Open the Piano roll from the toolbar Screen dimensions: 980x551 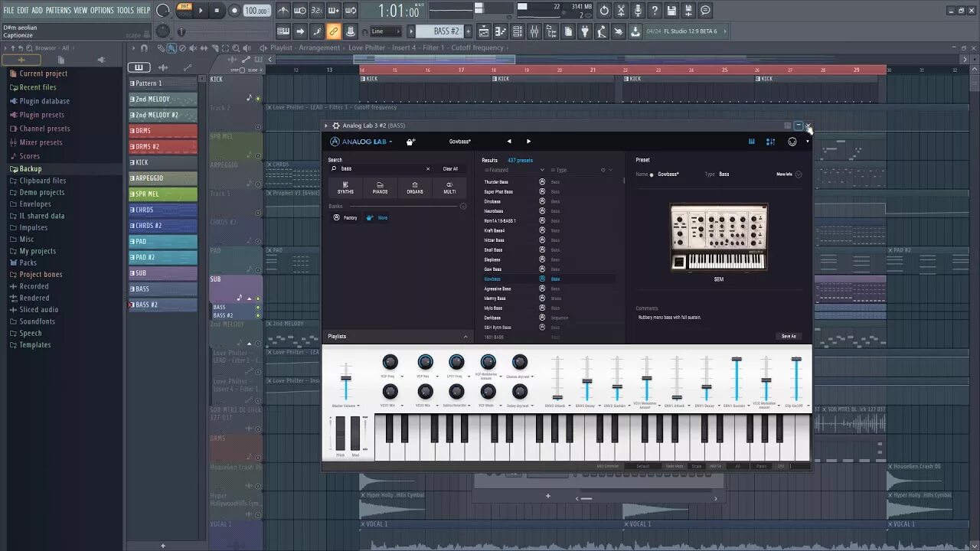pos(501,31)
